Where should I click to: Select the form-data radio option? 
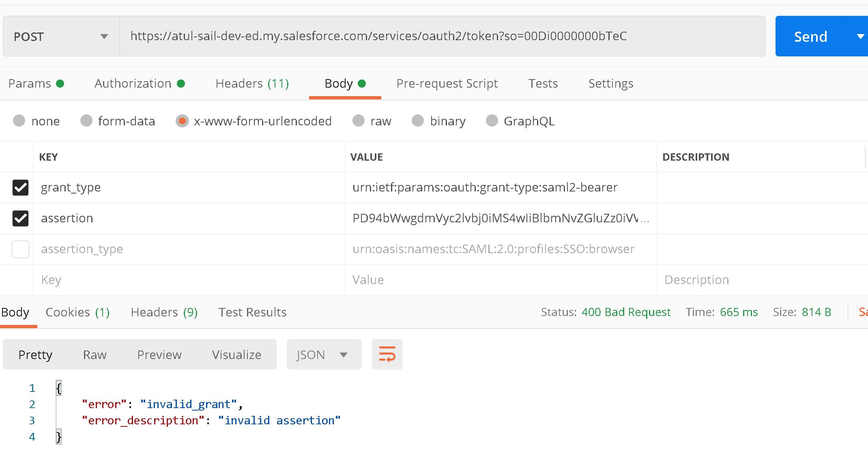pyautogui.click(x=86, y=121)
